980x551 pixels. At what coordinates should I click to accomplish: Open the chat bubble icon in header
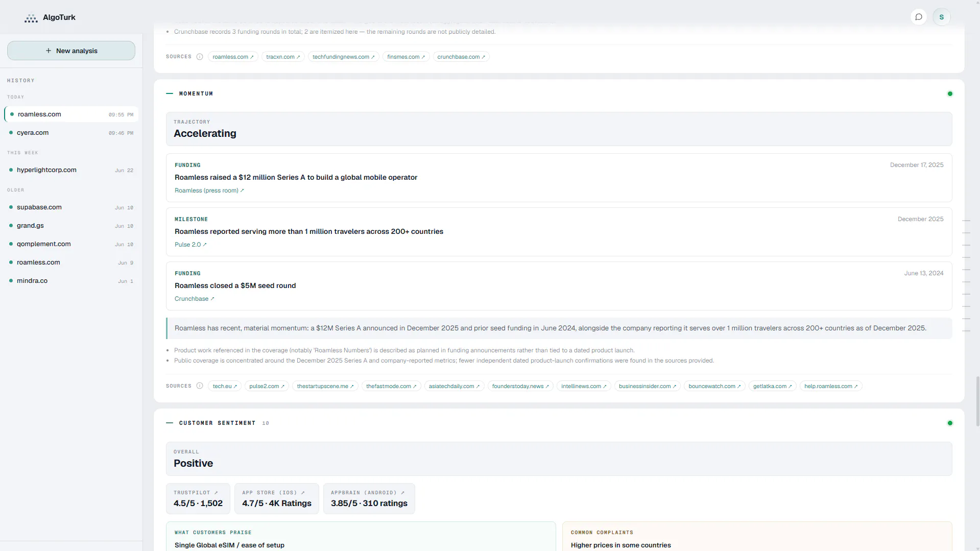(x=918, y=17)
